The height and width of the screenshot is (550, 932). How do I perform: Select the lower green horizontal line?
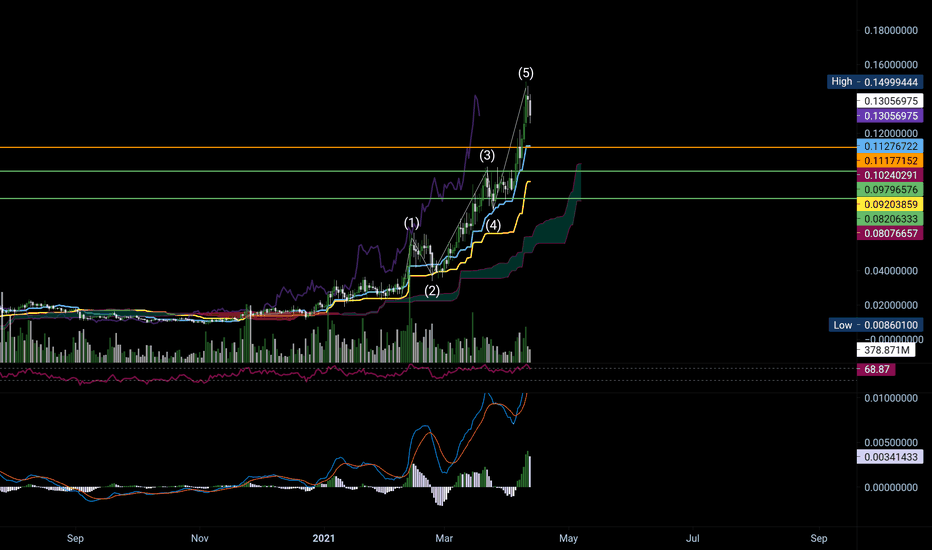(x=428, y=199)
